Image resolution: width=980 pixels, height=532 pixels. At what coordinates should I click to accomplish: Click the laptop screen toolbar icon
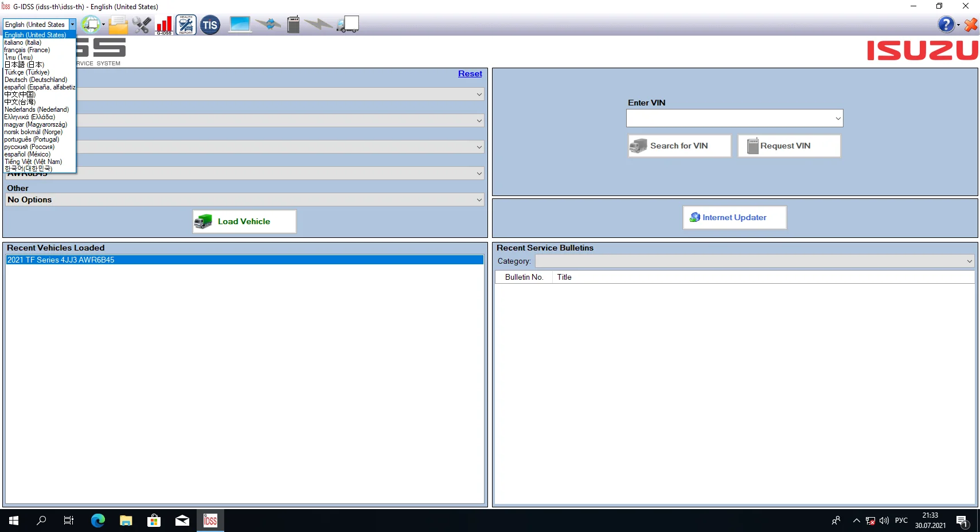click(240, 25)
